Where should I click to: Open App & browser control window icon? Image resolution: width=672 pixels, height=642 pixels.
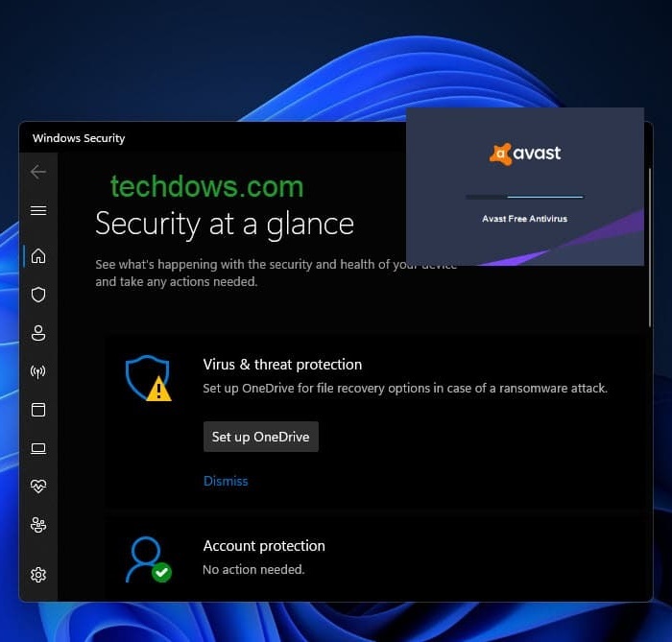pos(38,410)
